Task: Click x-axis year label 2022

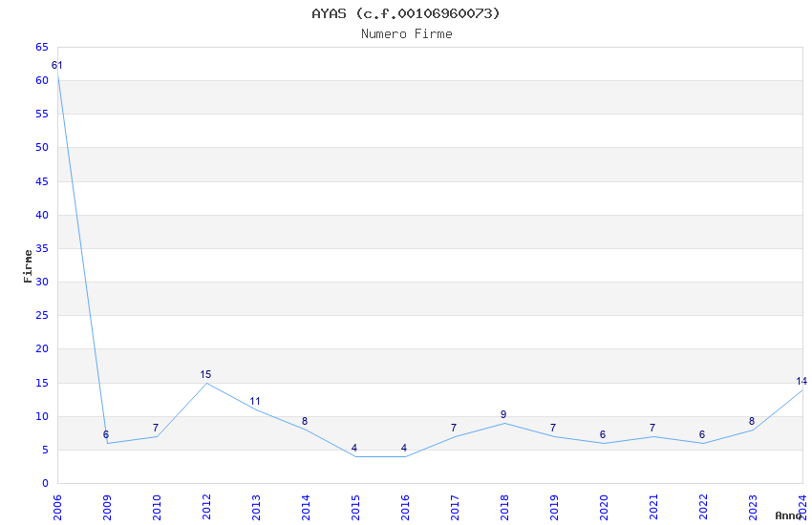Action: coord(703,508)
